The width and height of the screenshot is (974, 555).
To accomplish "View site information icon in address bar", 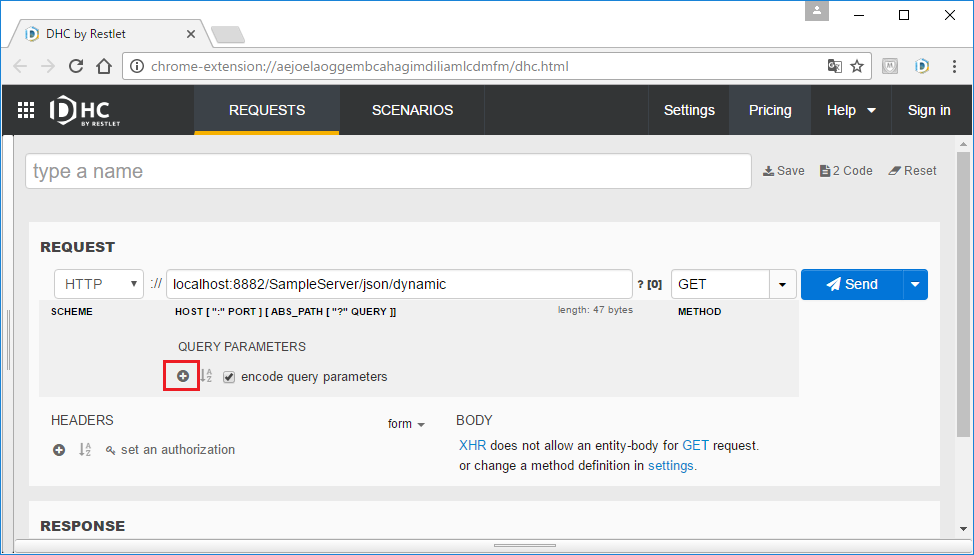I will [137, 67].
